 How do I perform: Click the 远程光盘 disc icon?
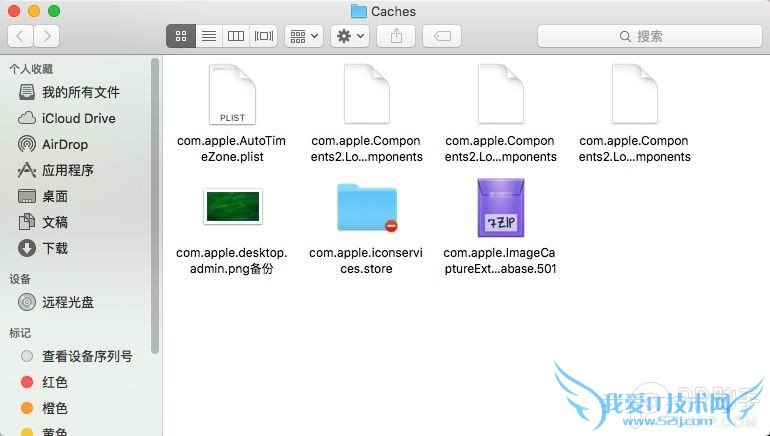(27, 302)
